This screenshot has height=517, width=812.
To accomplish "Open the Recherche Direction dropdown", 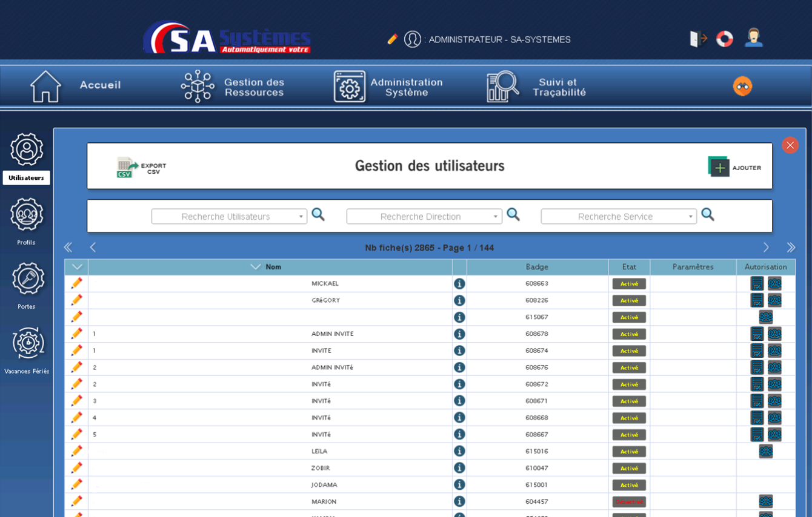I will pos(496,217).
